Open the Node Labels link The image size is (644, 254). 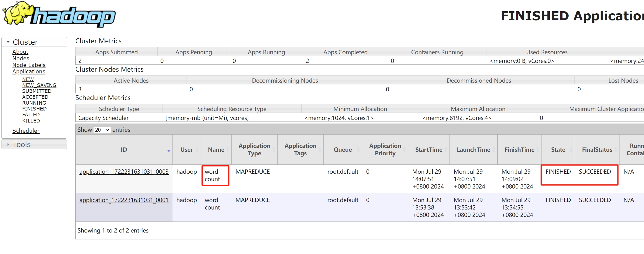(x=29, y=65)
